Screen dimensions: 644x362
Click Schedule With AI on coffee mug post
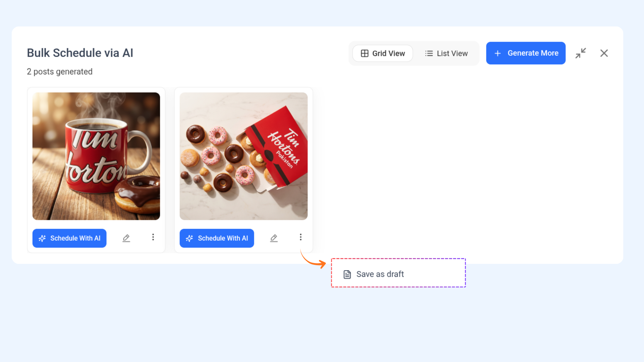[x=69, y=238]
